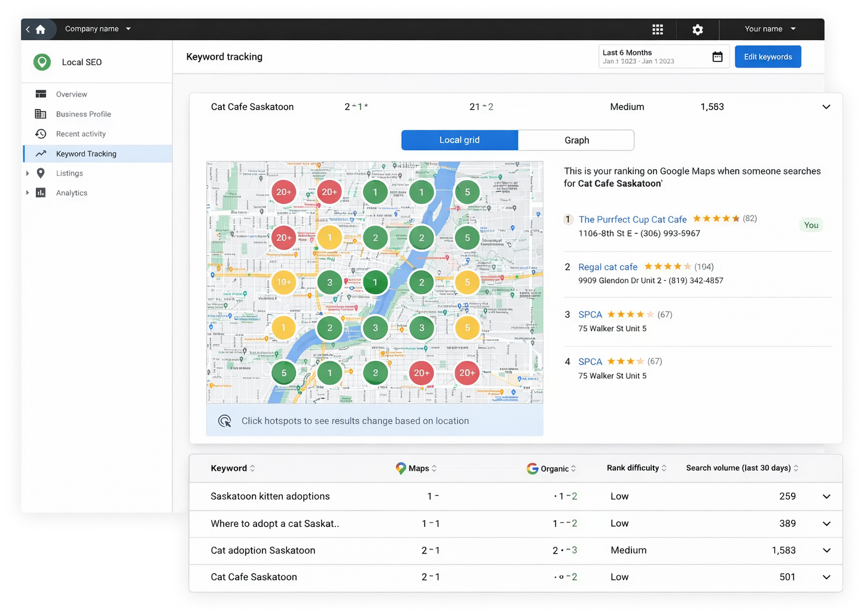
Task: Click the settings gear icon
Action: pos(697,29)
